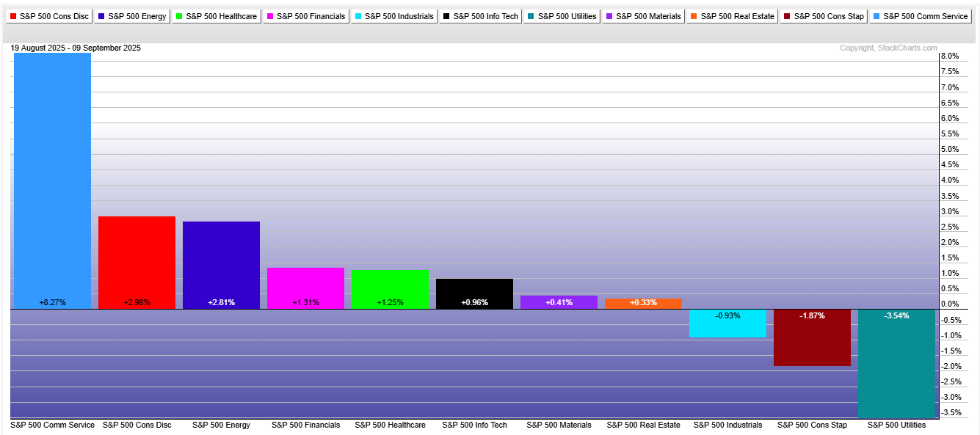
Task: Click the S&P 500 Real Estate legend button
Action: [732, 16]
